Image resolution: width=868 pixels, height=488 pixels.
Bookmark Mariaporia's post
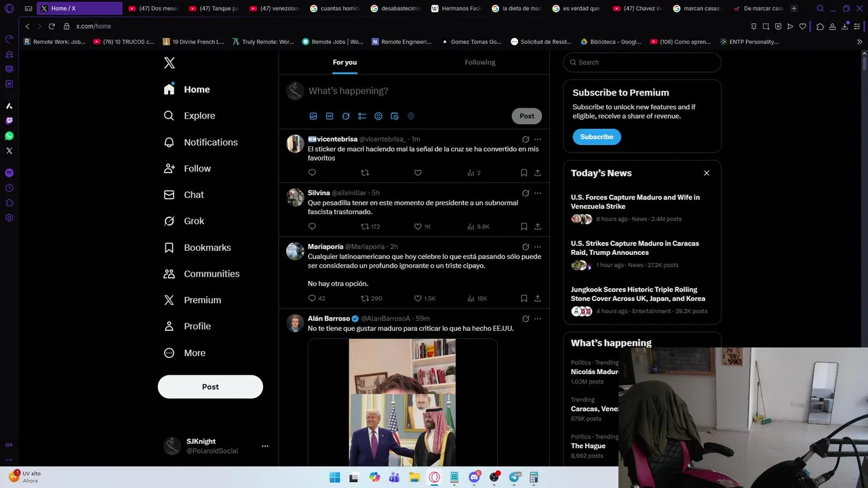coord(524,298)
